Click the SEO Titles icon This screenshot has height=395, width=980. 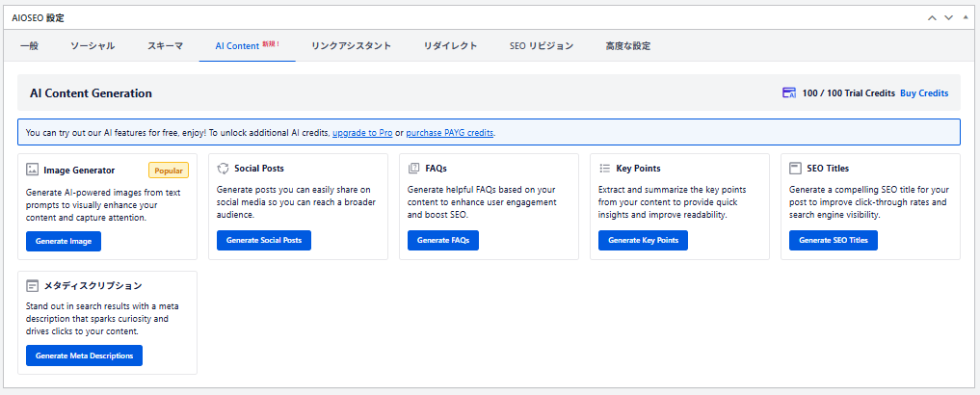(x=795, y=169)
